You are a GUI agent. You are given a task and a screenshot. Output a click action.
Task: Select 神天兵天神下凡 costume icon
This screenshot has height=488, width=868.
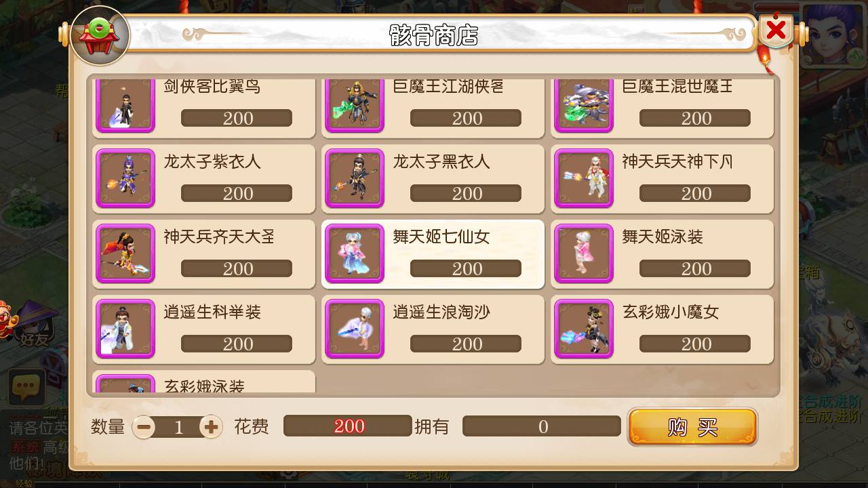(584, 178)
